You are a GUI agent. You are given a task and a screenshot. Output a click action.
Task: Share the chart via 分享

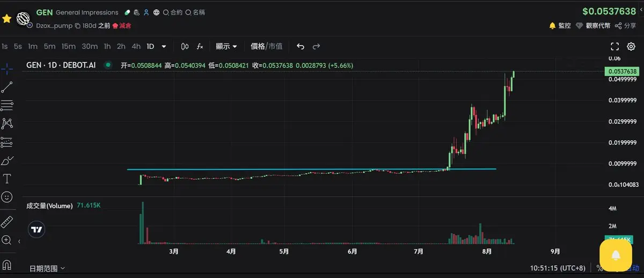[626, 25]
